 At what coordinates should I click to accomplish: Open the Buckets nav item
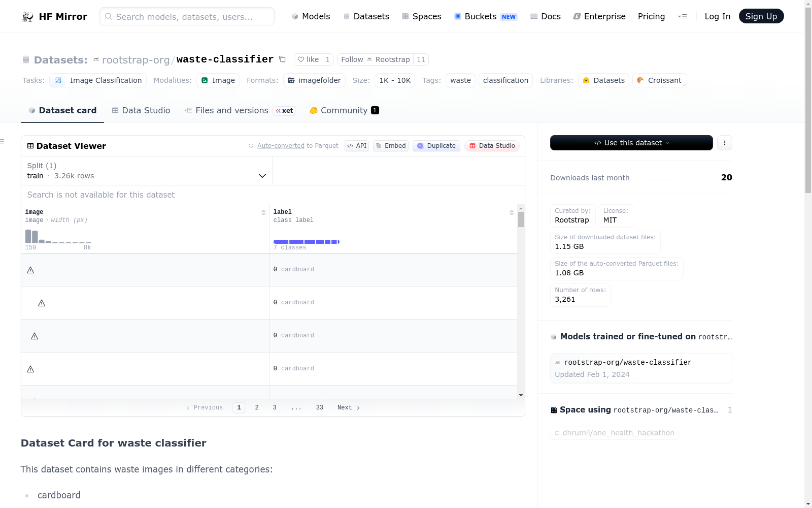click(x=486, y=16)
